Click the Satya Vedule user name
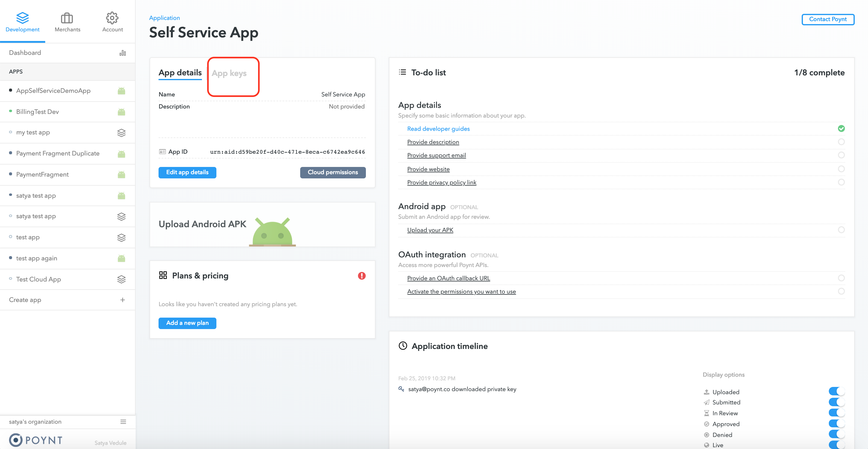Viewport: 868px width, 449px height. [110, 443]
